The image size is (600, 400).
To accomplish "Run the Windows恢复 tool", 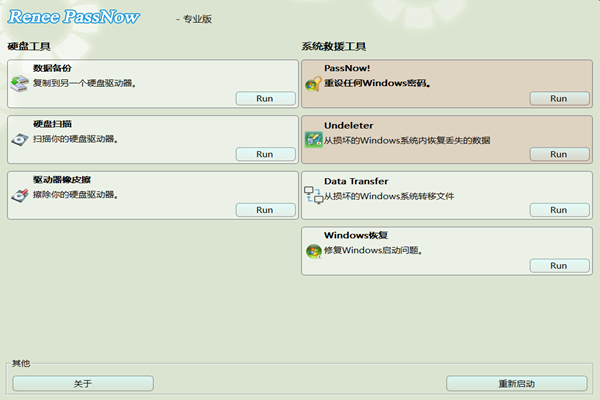I will point(559,266).
